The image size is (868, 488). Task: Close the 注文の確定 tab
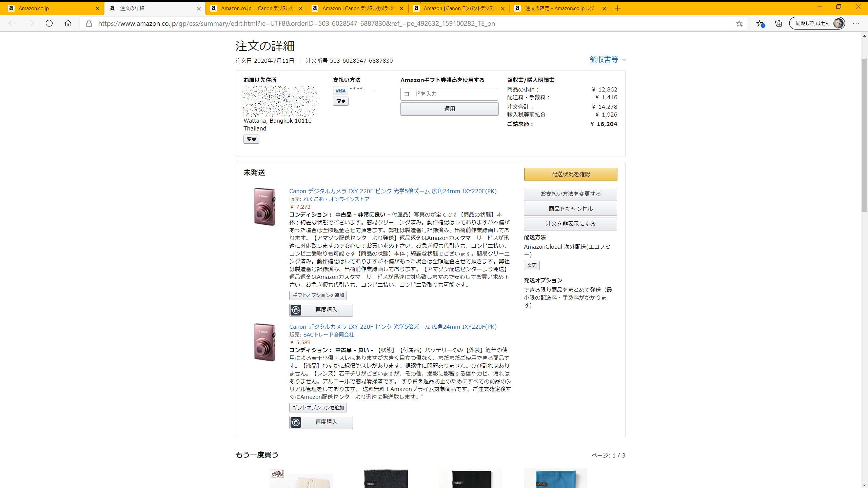tap(604, 8)
